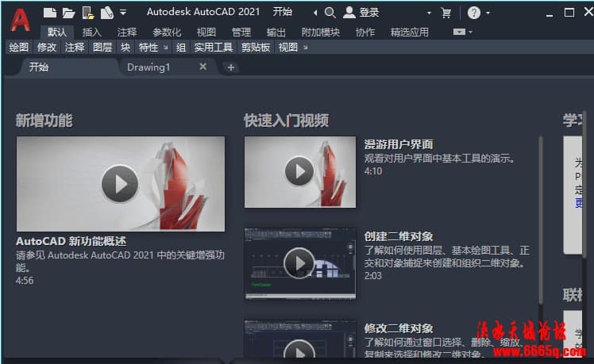Click the 新增功能 heading
The height and width of the screenshot is (364, 594).
(44, 121)
